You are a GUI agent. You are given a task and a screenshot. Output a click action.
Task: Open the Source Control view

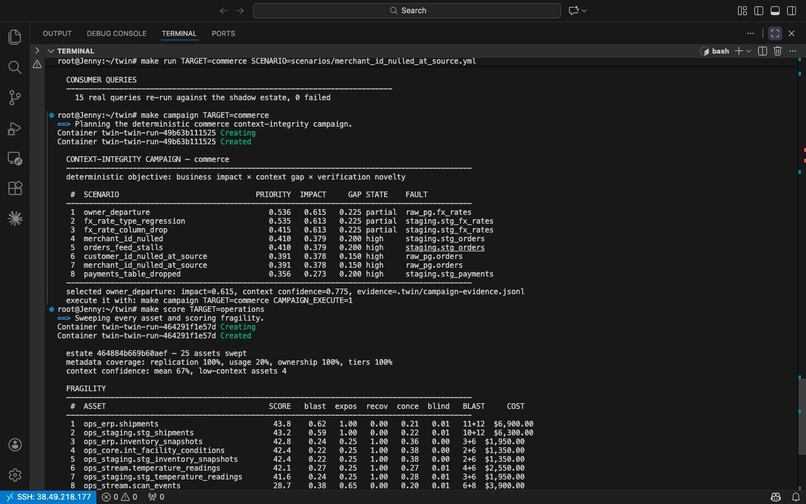pyautogui.click(x=14, y=98)
